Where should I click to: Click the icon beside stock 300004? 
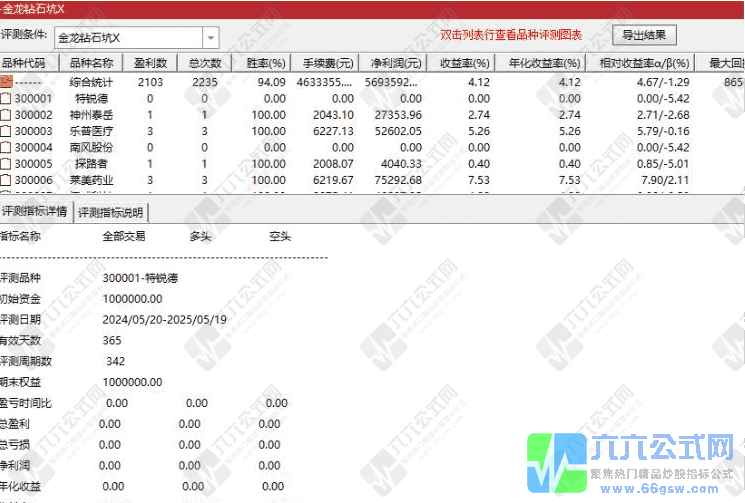pos(6,147)
